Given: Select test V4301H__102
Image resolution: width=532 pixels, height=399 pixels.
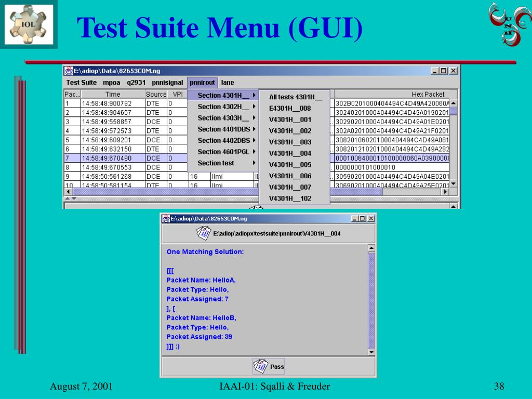Looking at the screenshot, I should click(295, 198).
